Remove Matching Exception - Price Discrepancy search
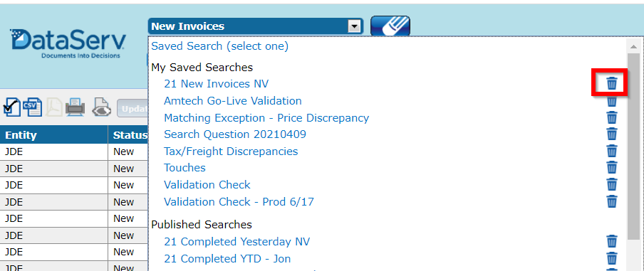The height and width of the screenshot is (271, 644). tap(611, 117)
